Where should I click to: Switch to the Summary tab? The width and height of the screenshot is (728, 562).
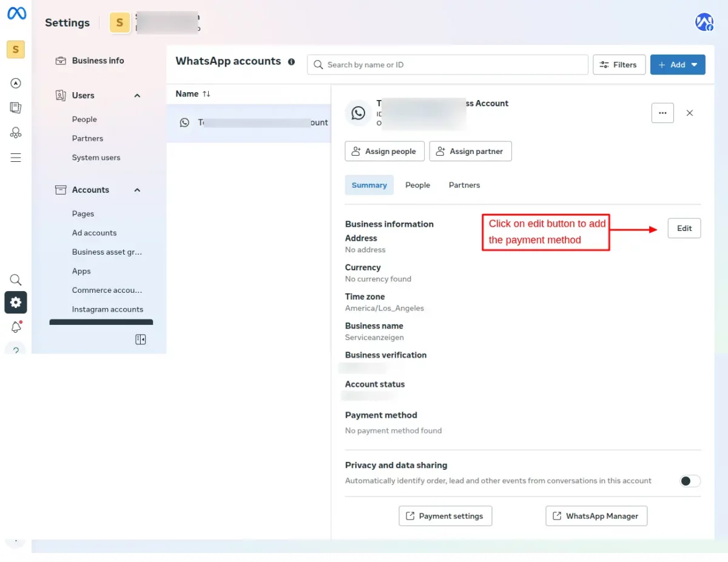click(x=369, y=185)
